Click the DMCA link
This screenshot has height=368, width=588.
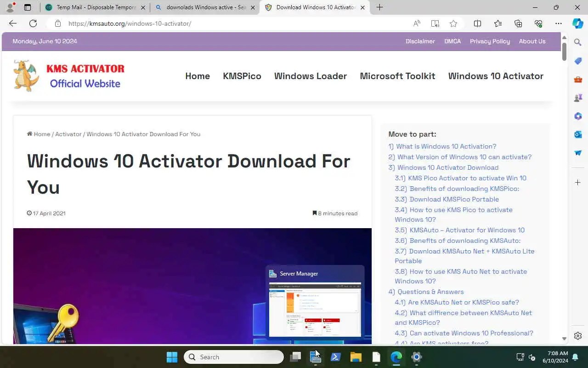click(x=452, y=41)
